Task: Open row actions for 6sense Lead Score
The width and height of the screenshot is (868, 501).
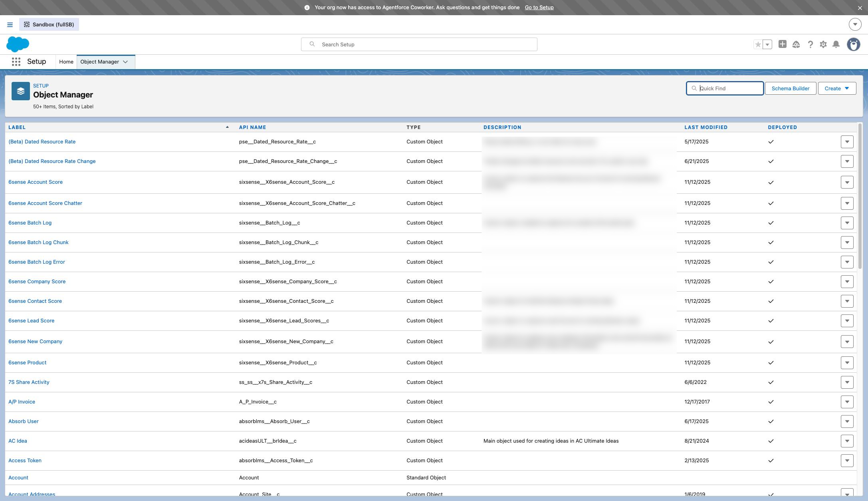Action: [x=847, y=321]
